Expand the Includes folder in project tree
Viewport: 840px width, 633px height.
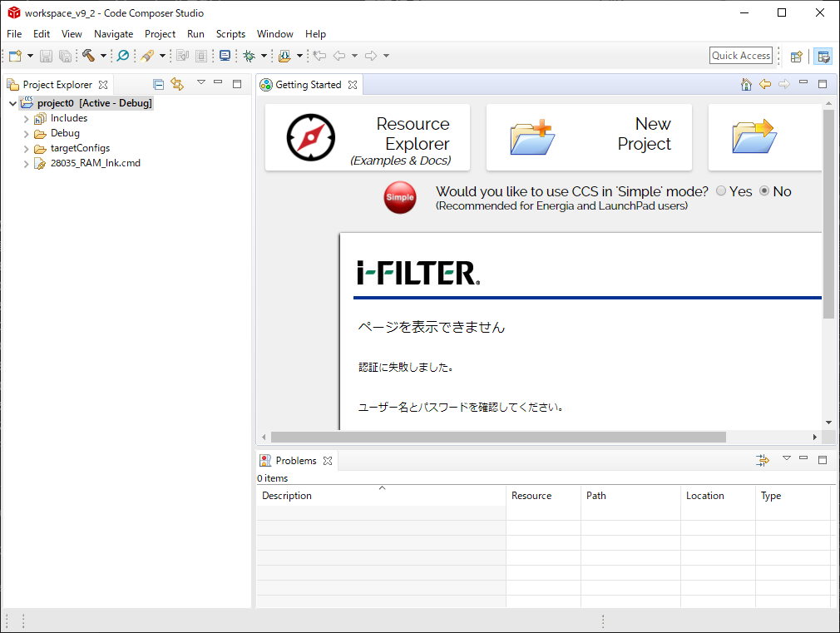[x=27, y=119]
